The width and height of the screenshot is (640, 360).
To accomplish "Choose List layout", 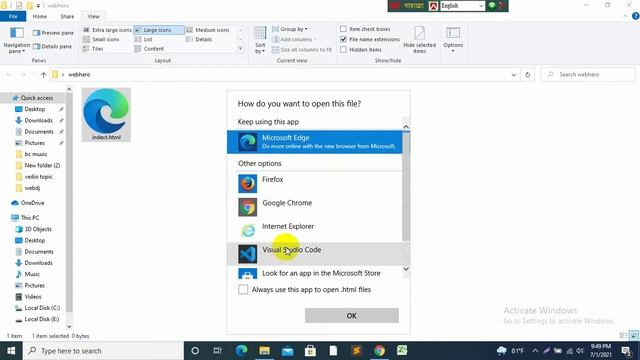I will [144, 39].
